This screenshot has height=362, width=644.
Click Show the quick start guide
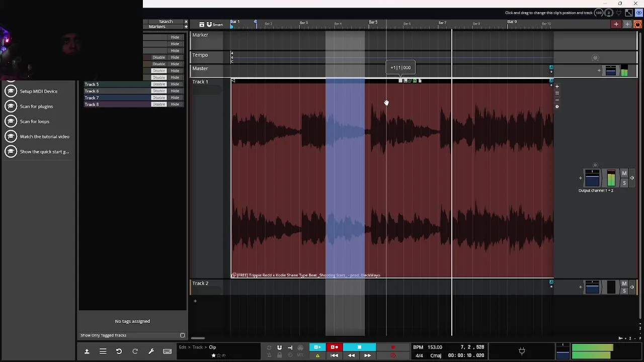pos(44,151)
